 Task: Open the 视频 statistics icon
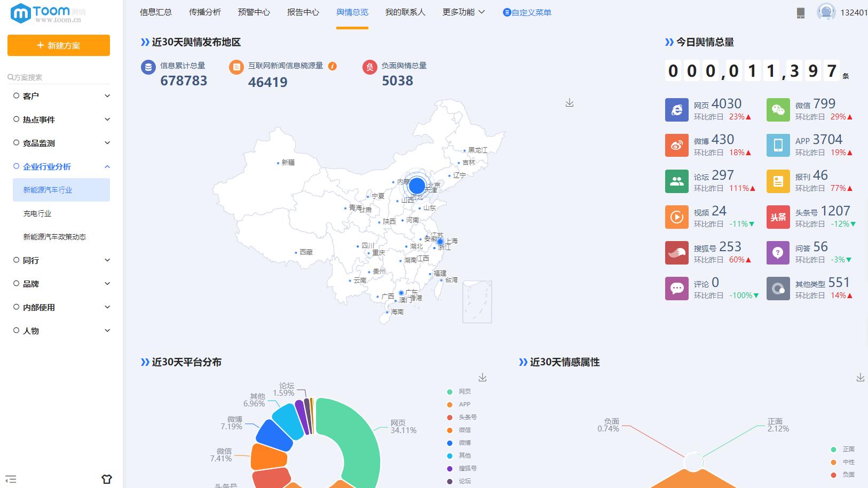[x=676, y=217]
